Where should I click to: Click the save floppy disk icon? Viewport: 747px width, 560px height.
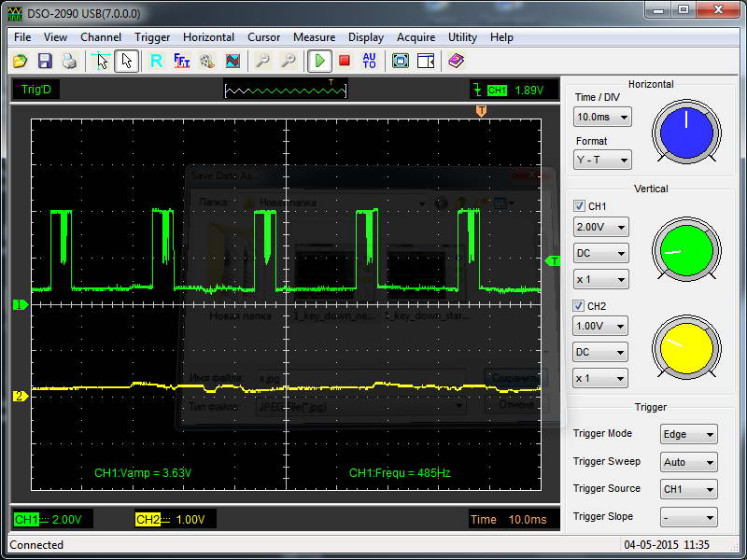(45, 62)
